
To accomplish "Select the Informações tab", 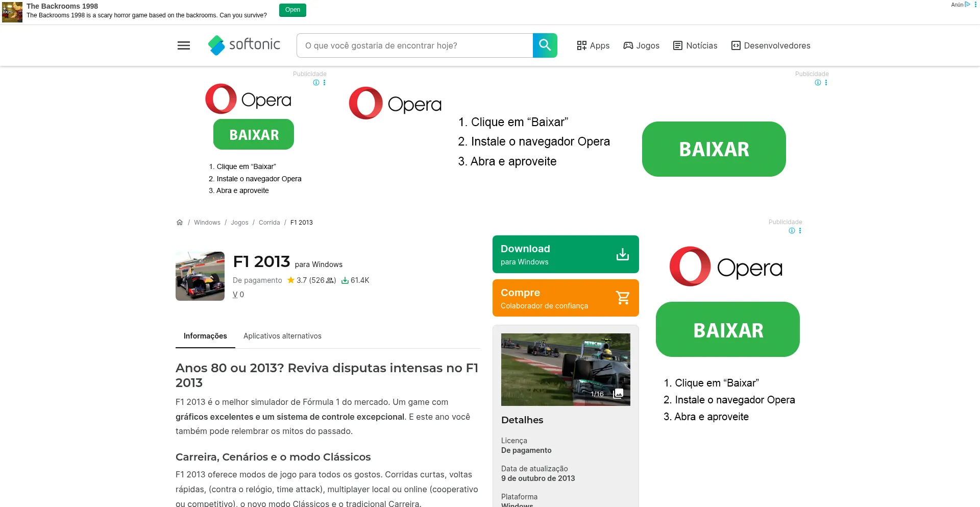I will coord(205,336).
